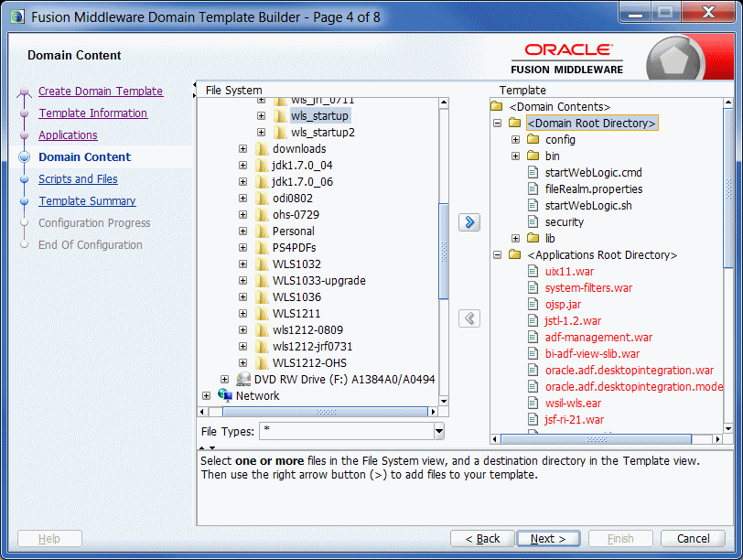Click the Next button

548,539
